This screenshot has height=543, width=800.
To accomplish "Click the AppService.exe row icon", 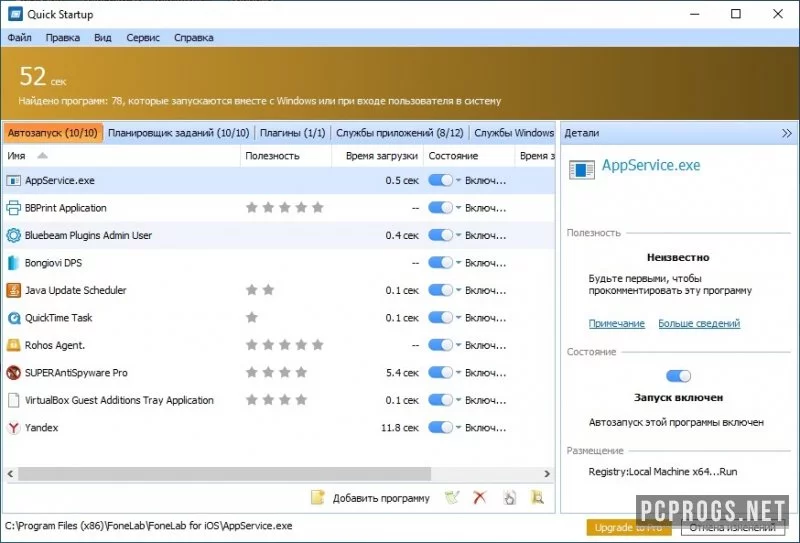I will 13,181.
